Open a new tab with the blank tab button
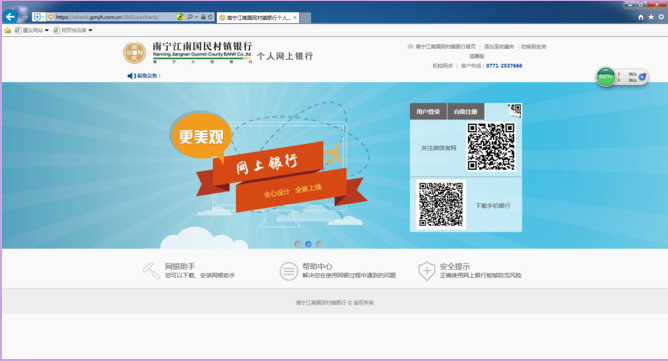Screen dimensions: 668x361 [x=305, y=17]
